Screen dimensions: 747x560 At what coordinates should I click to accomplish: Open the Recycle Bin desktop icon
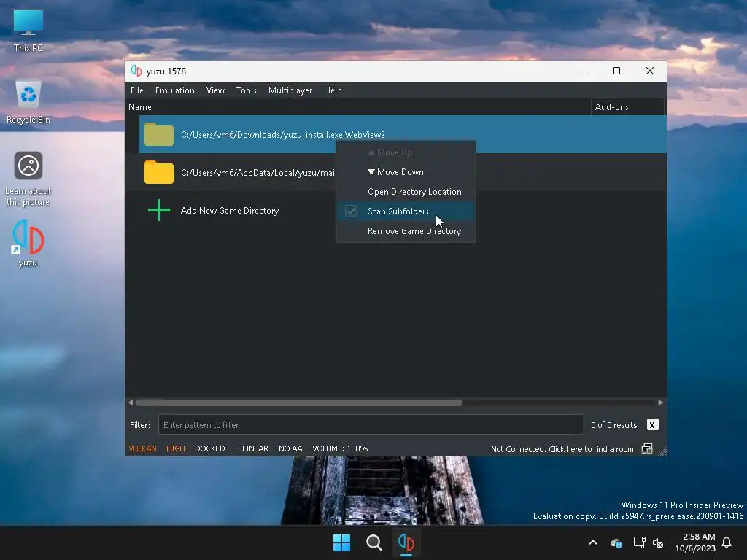click(28, 102)
